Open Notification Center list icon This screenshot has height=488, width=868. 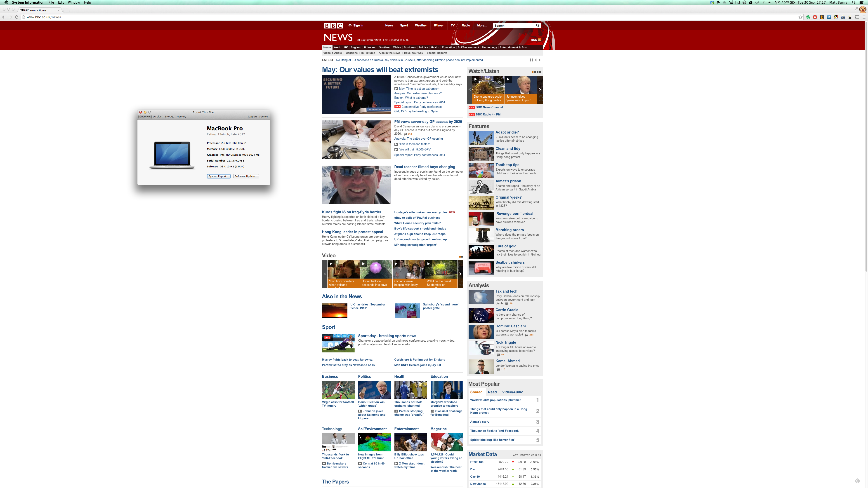pyautogui.click(x=861, y=2)
